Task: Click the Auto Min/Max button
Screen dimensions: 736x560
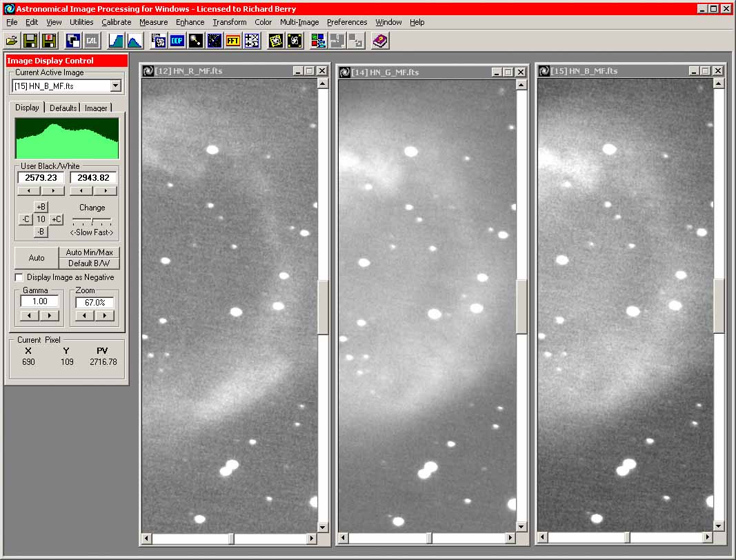Action: 88,252
